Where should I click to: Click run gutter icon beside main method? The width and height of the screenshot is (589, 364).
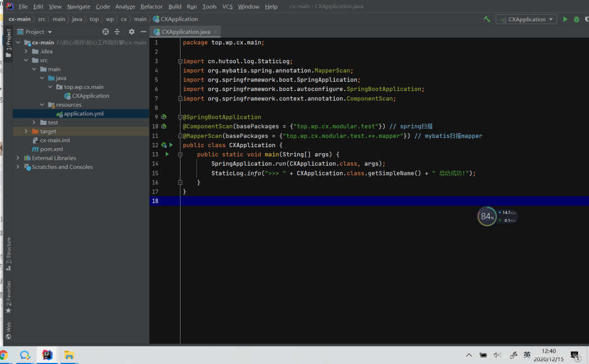(x=167, y=154)
